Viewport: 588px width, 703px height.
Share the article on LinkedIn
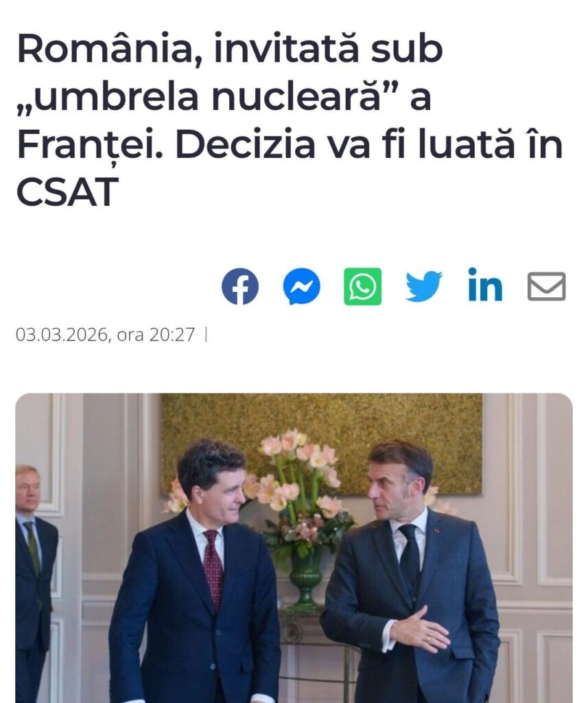(x=485, y=284)
